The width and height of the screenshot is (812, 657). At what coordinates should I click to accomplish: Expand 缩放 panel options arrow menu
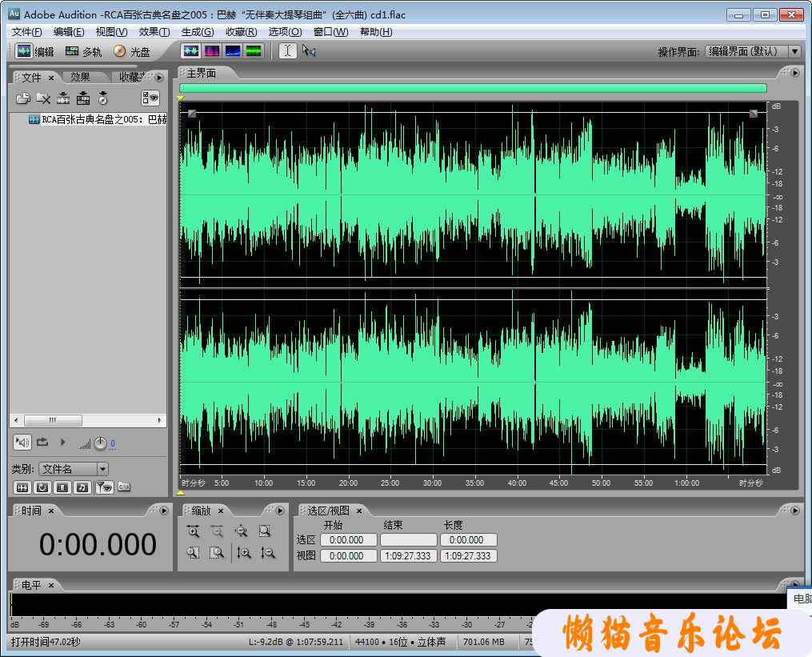280,511
